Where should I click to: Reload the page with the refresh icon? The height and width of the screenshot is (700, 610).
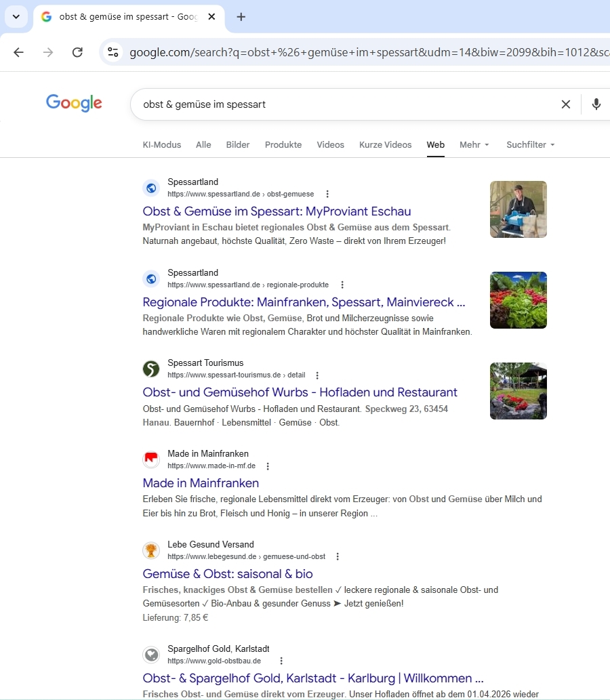click(77, 52)
